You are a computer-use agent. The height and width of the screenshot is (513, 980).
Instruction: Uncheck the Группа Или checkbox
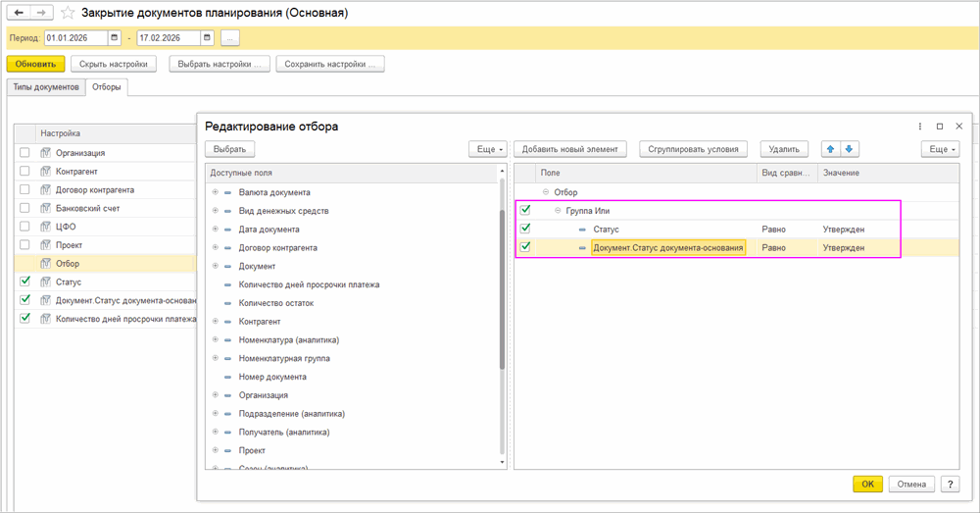coord(524,211)
